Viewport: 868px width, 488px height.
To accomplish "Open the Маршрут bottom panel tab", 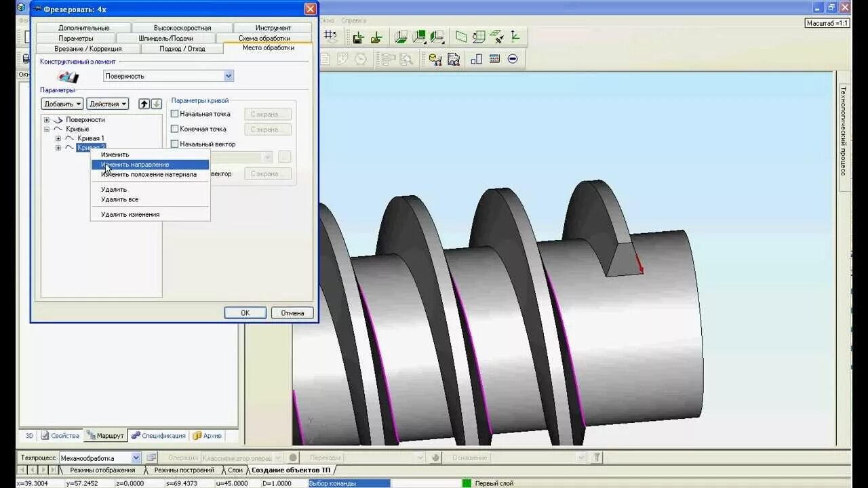I will [x=105, y=436].
